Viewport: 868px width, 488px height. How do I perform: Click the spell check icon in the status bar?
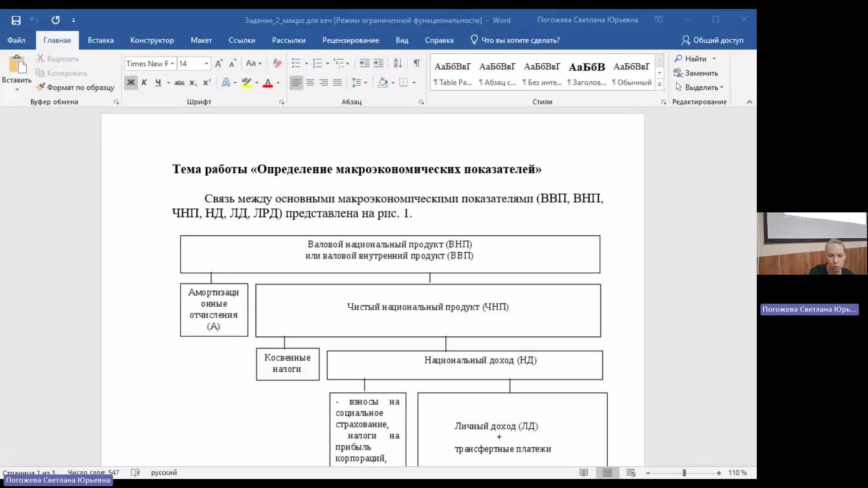[136, 473]
